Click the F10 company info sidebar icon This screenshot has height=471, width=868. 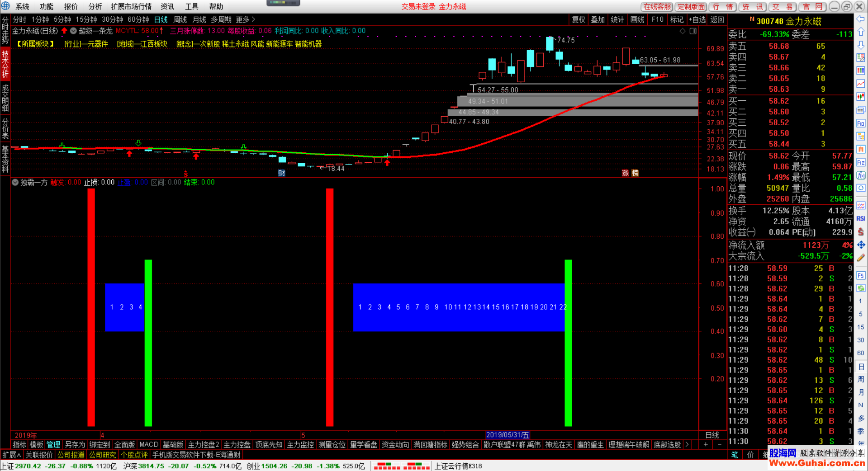pos(860,123)
